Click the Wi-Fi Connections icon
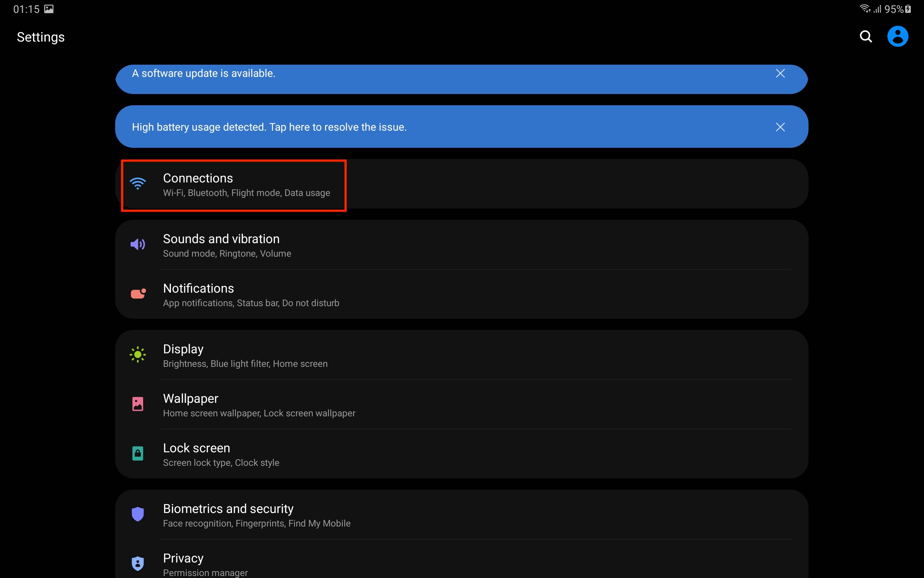The width and height of the screenshot is (924, 578). (138, 184)
